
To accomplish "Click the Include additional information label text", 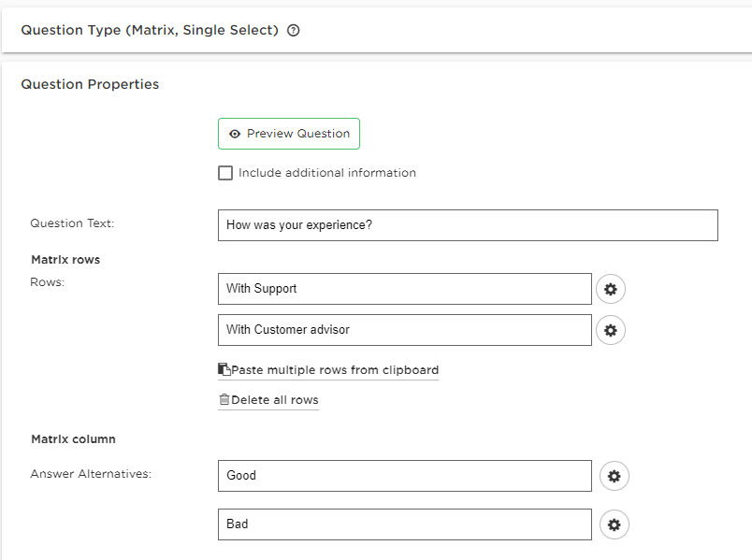I will pyautogui.click(x=326, y=173).
